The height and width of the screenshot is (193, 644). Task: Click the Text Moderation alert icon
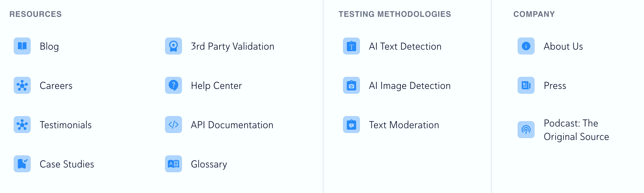click(x=351, y=125)
